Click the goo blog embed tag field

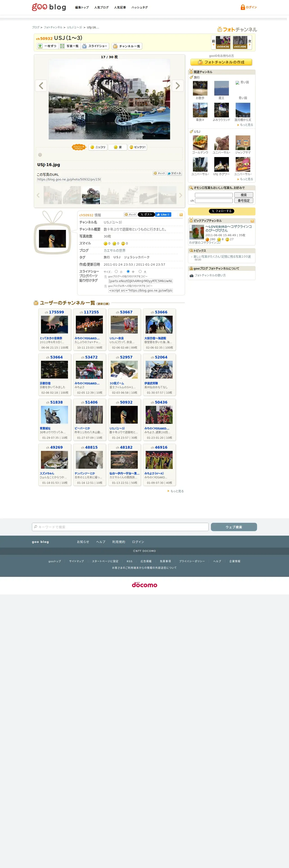141,281
